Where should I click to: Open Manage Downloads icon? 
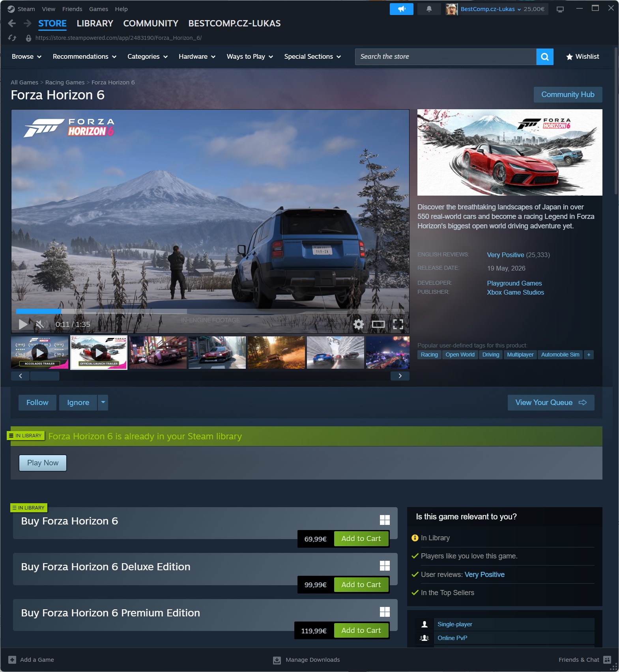(277, 660)
